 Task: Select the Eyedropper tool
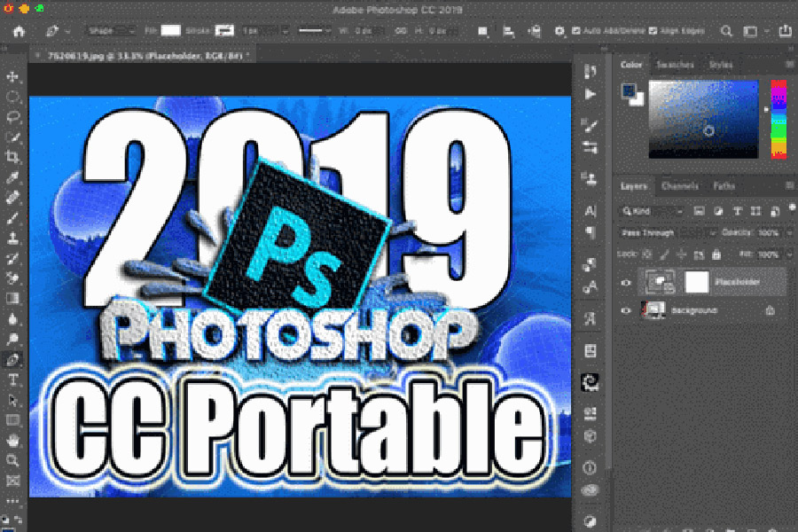[12, 177]
